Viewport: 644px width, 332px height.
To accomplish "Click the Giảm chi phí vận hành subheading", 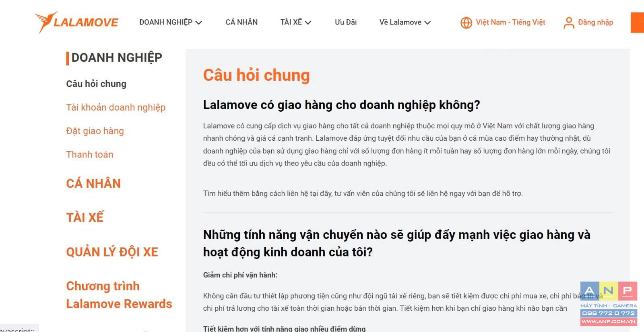I will coord(240,275).
